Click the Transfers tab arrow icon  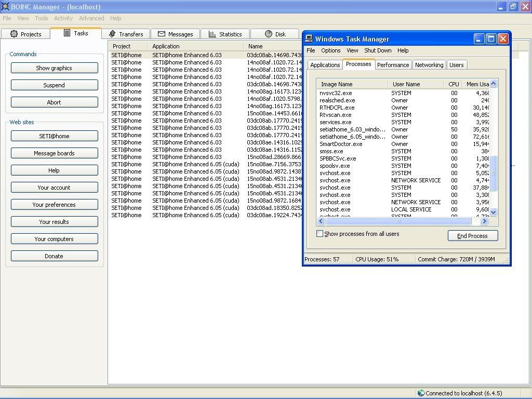pyautogui.click(x=113, y=34)
